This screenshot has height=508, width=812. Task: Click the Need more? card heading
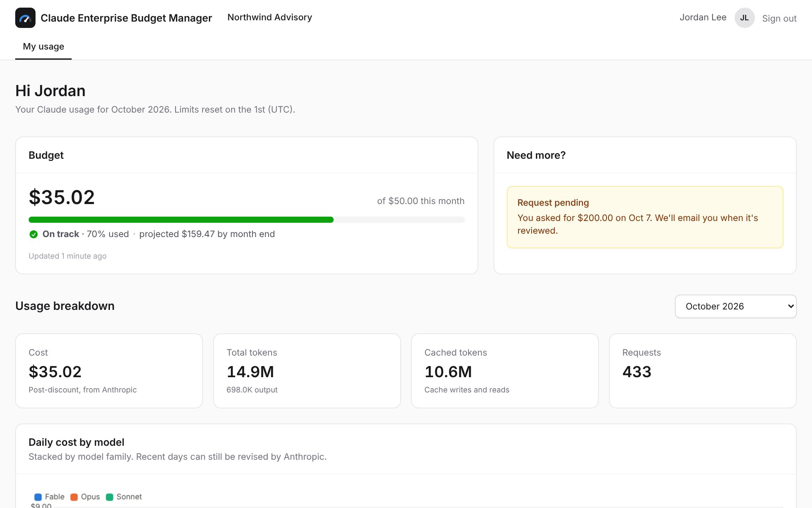pos(536,155)
